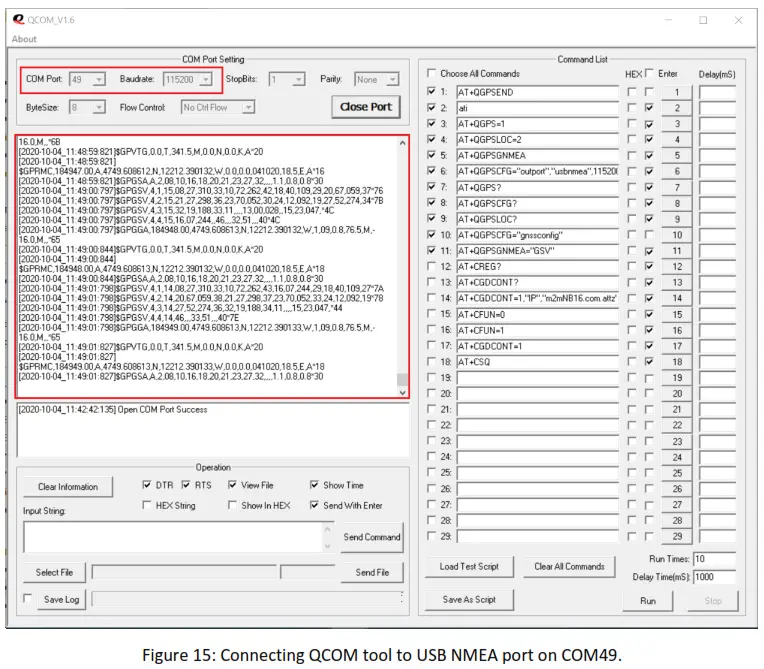Click the AT+CSQ command field
The height and width of the screenshot is (669, 764).
click(x=537, y=362)
